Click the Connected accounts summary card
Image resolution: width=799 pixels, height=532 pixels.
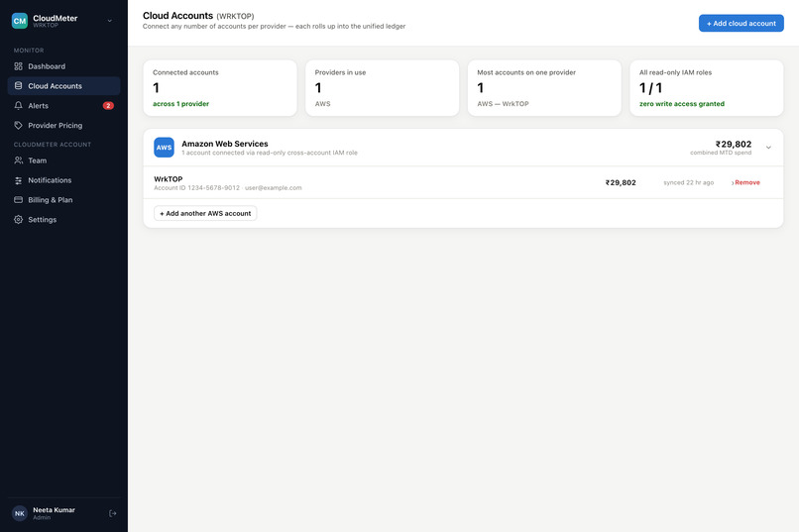point(220,88)
